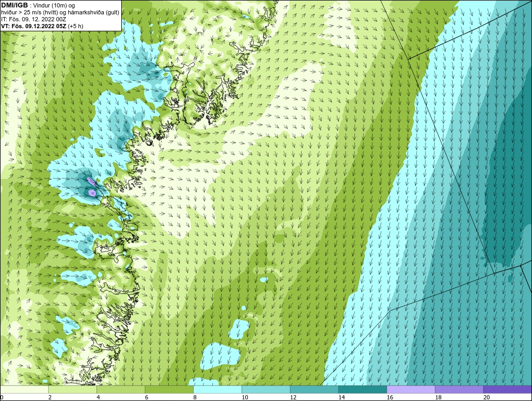The width and height of the screenshot is (532, 401).
Task: Click the legend label '12'
Action: coord(293,397)
